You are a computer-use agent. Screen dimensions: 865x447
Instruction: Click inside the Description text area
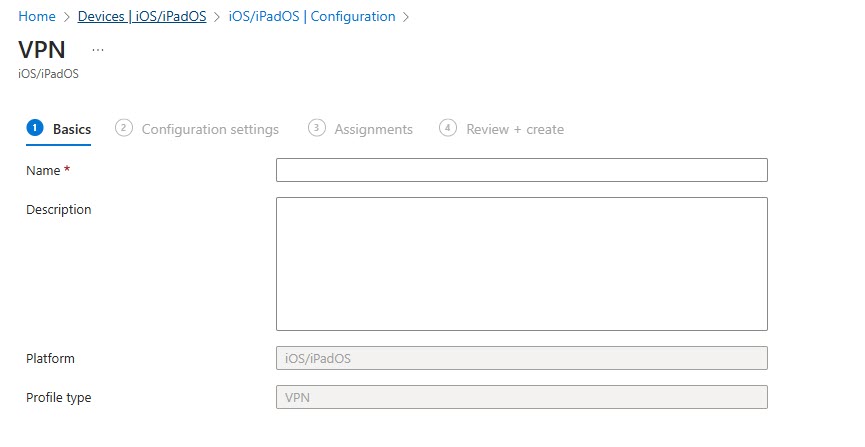(x=521, y=264)
